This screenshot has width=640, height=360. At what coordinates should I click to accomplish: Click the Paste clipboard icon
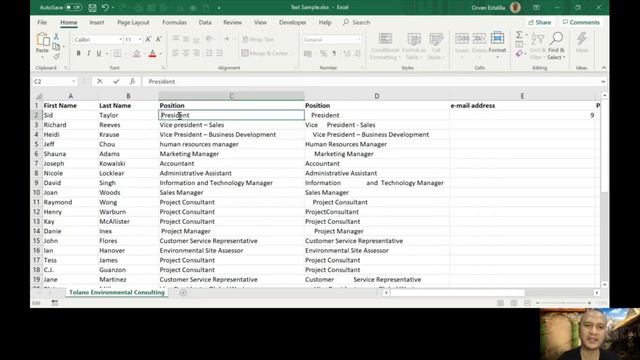[x=42, y=40]
